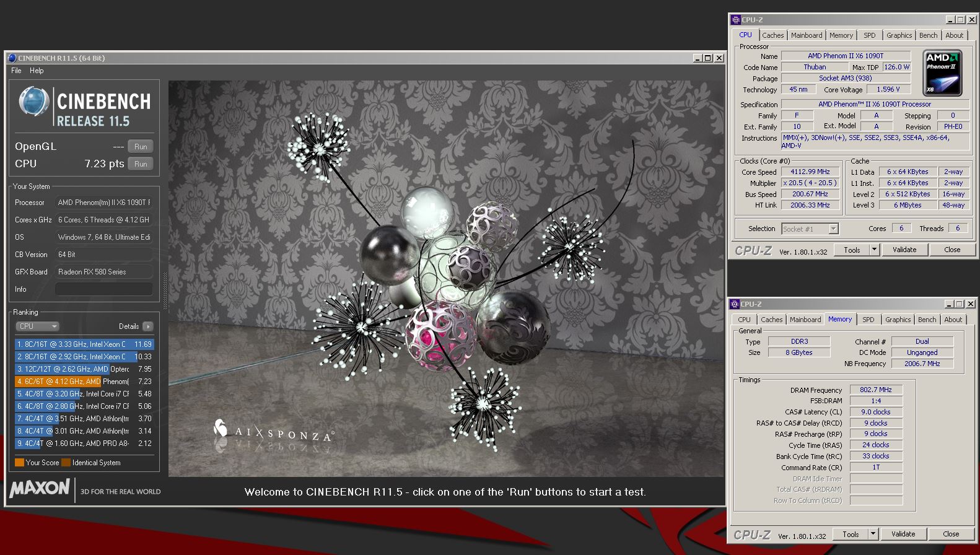
Task: Maximize the Cinebench window
Action: point(707,58)
